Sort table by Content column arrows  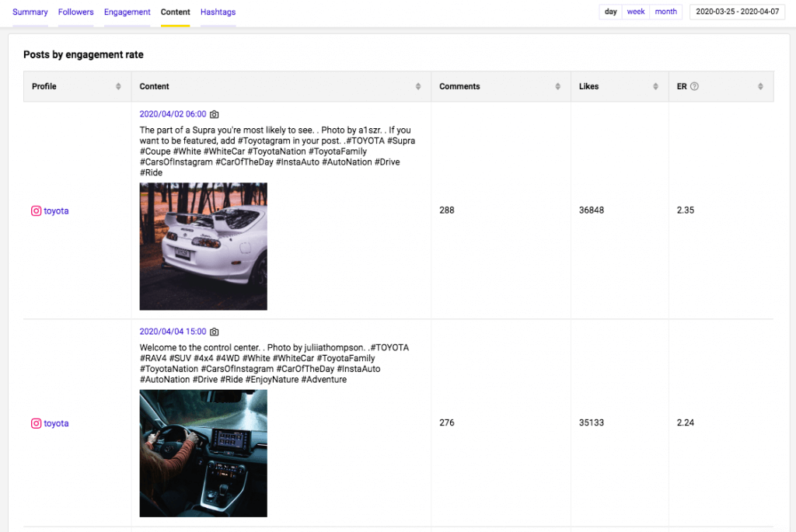coord(418,86)
